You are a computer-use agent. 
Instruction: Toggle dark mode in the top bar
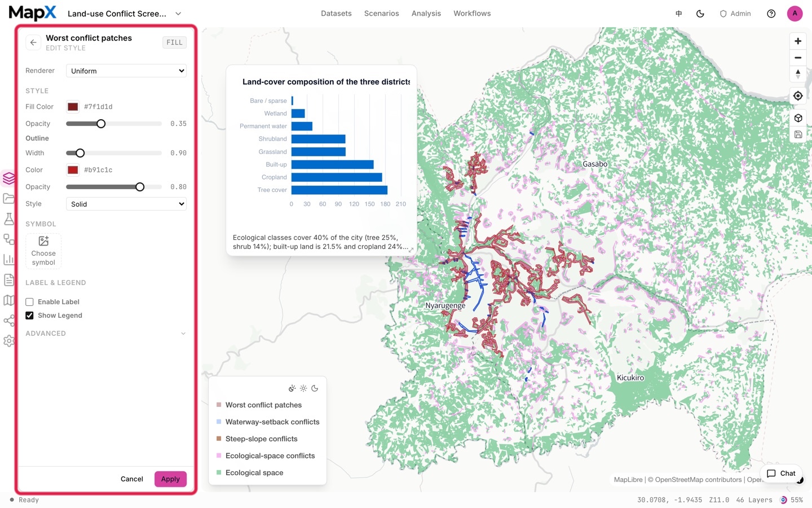700,14
